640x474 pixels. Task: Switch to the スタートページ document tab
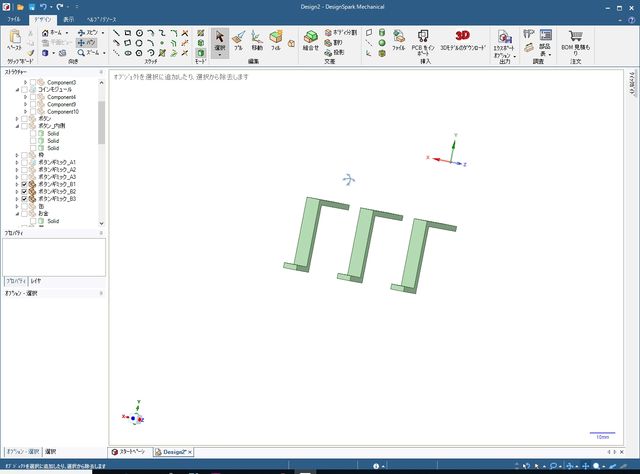click(129, 452)
